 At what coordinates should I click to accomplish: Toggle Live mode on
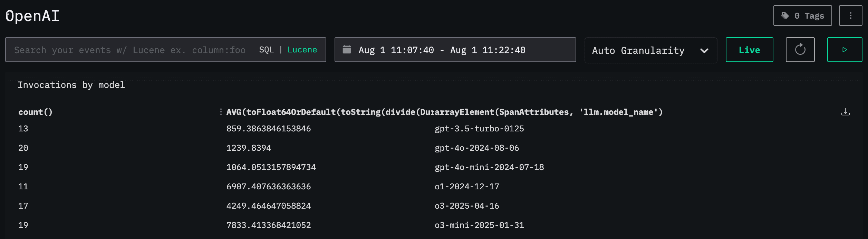coord(749,50)
